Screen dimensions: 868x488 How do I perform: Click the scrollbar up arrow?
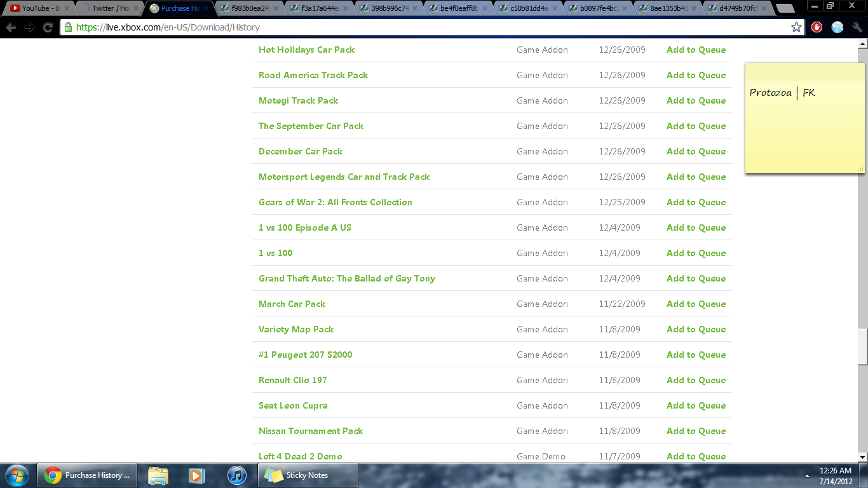(862, 44)
